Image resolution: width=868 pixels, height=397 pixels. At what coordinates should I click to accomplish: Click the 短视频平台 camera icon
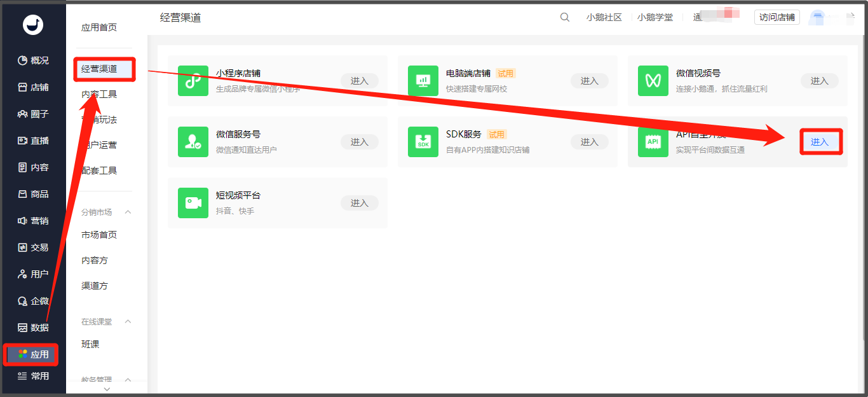tap(193, 203)
